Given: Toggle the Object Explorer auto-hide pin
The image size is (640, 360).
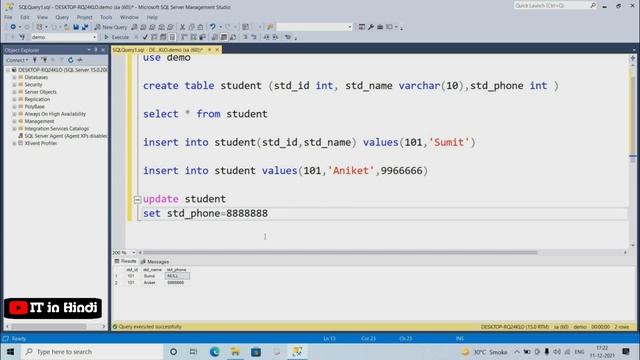Looking at the screenshot, I should tap(96, 50).
